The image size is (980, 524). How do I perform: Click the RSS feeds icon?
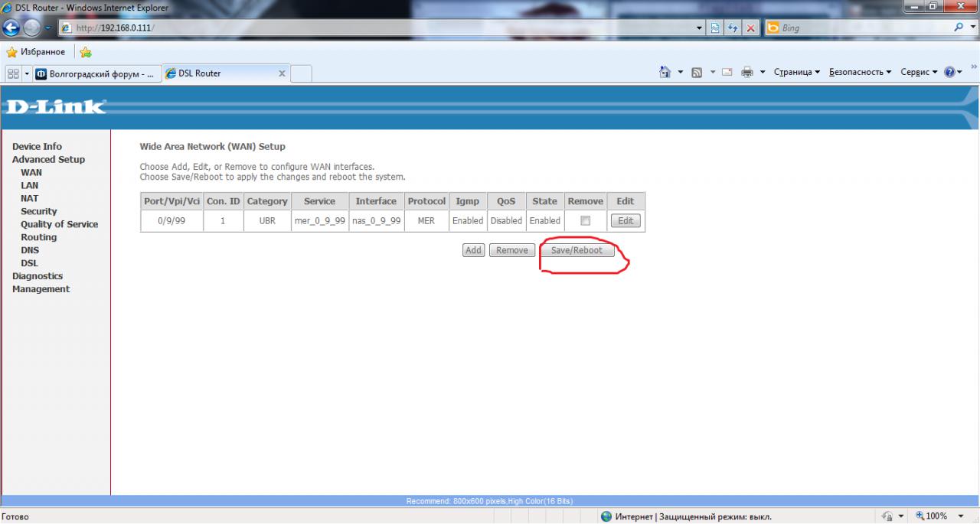(697, 72)
